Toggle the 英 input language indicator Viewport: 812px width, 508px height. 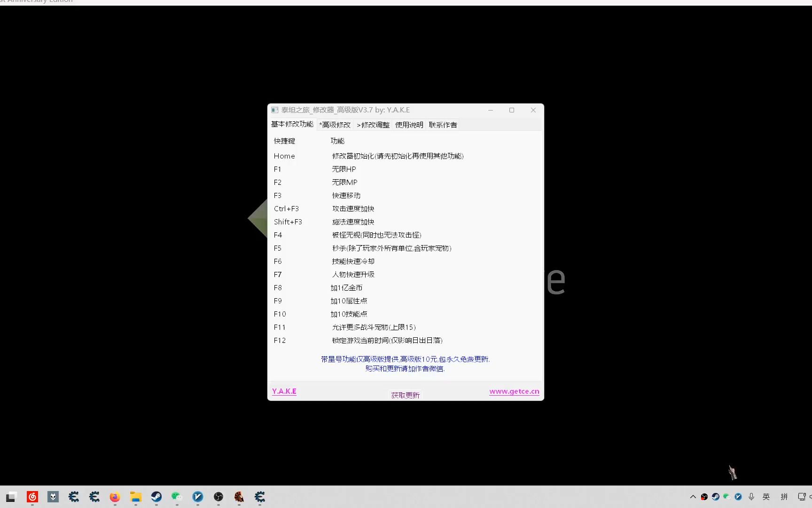(x=766, y=497)
